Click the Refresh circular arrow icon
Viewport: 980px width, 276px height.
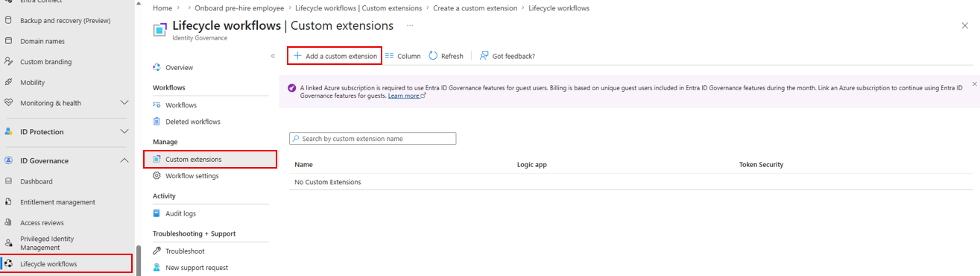433,56
